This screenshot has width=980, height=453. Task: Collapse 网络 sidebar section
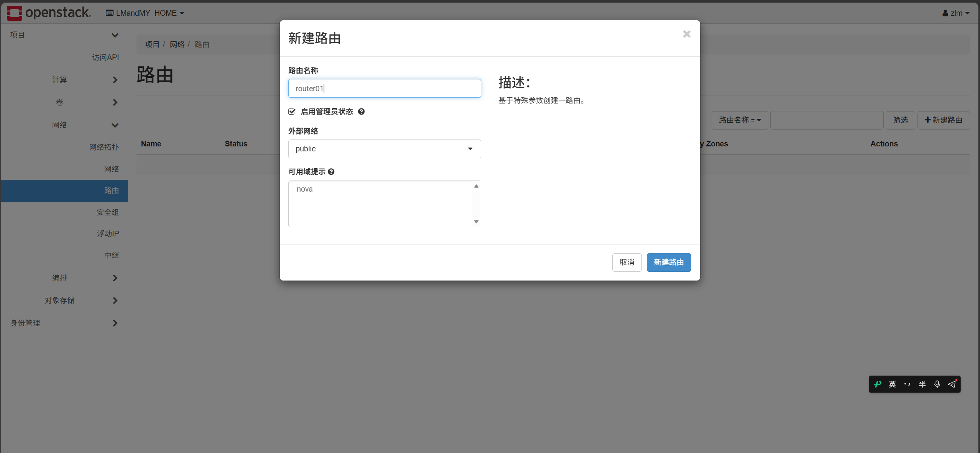tap(64, 125)
